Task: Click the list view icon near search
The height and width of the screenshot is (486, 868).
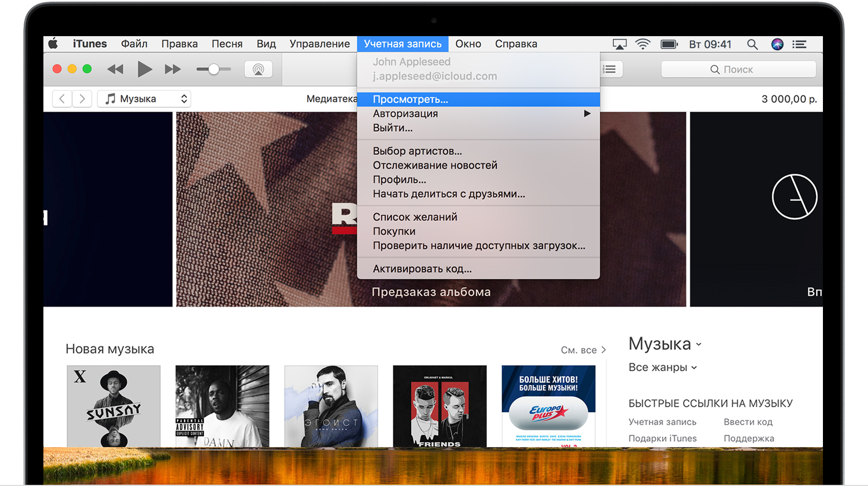Action: click(610, 70)
